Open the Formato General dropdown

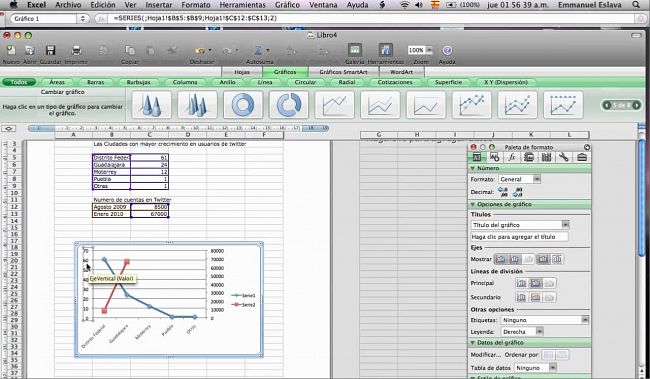[x=519, y=179]
